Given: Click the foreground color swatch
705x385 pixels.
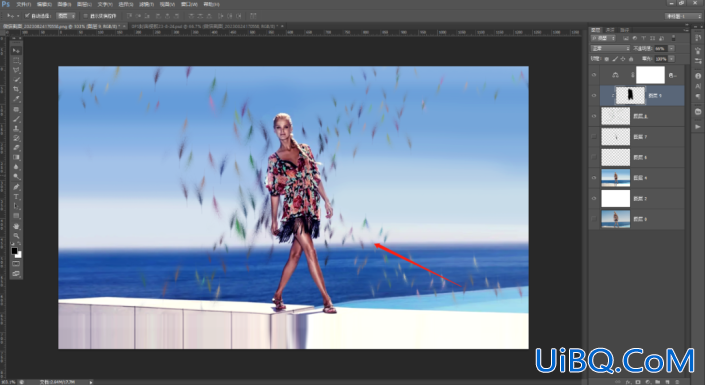Looking at the screenshot, I should pos(14,251).
